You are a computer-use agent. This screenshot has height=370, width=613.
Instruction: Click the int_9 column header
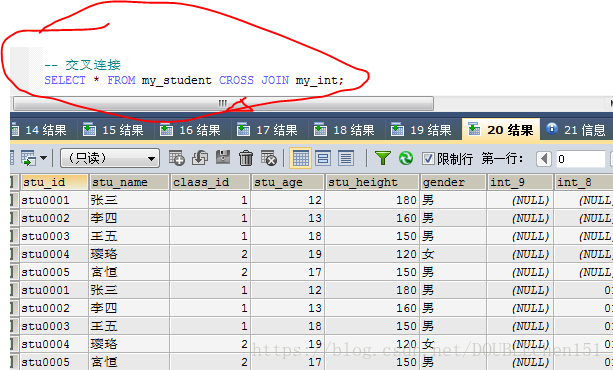[x=520, y=182]
